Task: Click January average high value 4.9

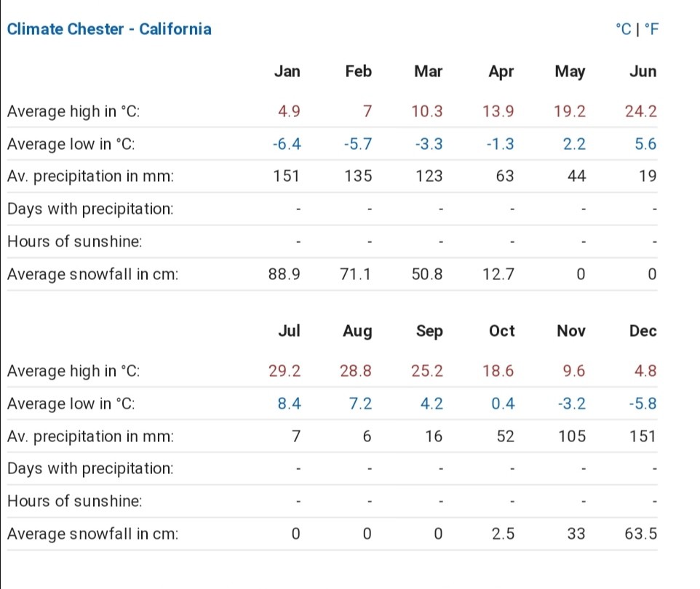Action: 289,111
